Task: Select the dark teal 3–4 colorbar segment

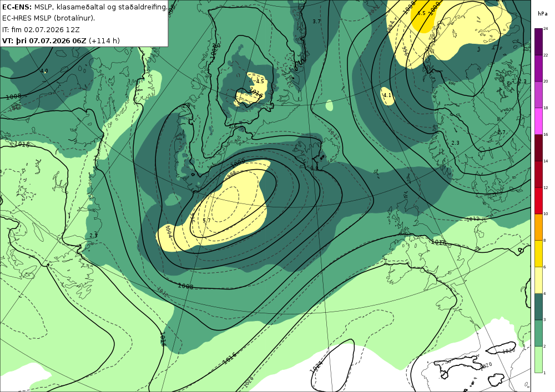Action: (538, 307)
